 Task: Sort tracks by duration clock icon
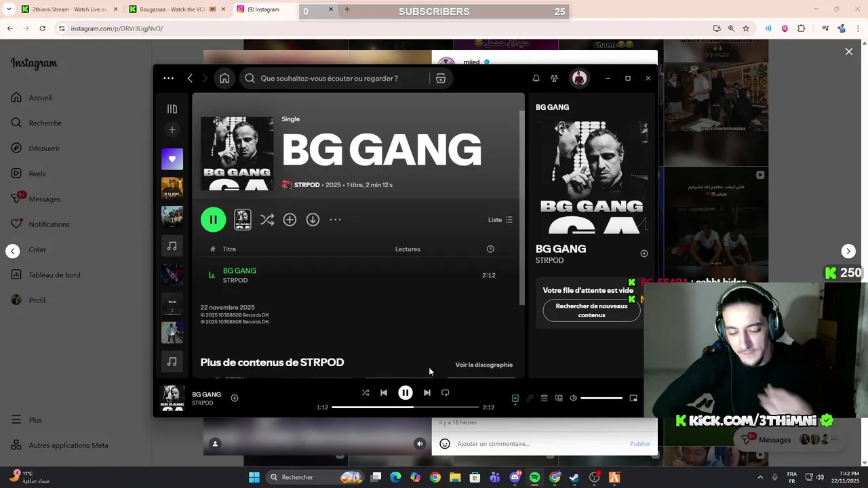click(490, 249)
